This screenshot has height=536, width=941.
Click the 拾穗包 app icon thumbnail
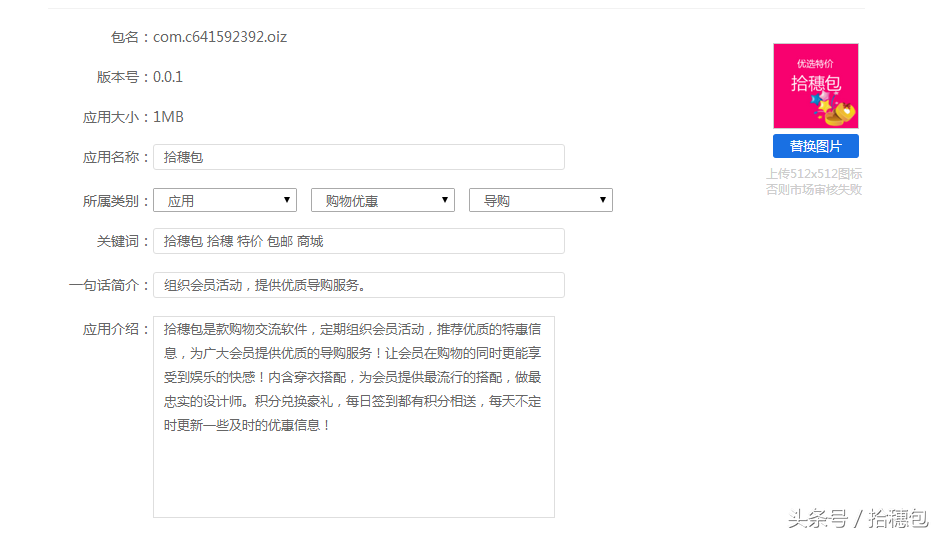[816, 86]
